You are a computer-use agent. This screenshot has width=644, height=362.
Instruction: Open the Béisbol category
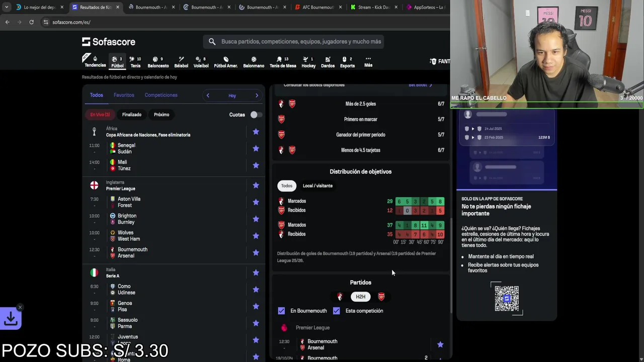click(181, 62)
